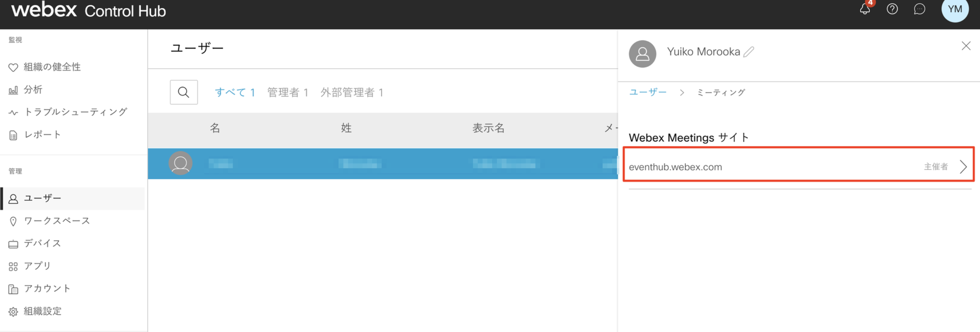Image resolution: width=980 pixels, height=332 pixels.
Task: Open 組織設定 in the sidebar
Action: tap(35, 311)
